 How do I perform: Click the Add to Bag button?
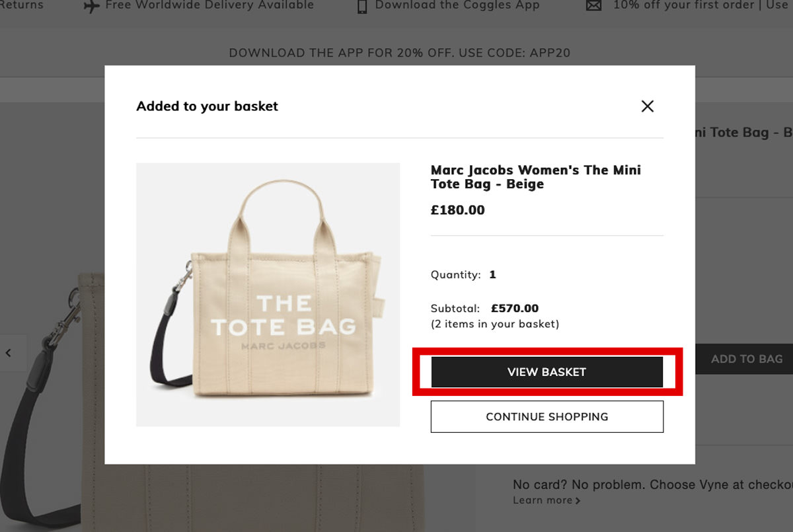[x=746, y=360]
